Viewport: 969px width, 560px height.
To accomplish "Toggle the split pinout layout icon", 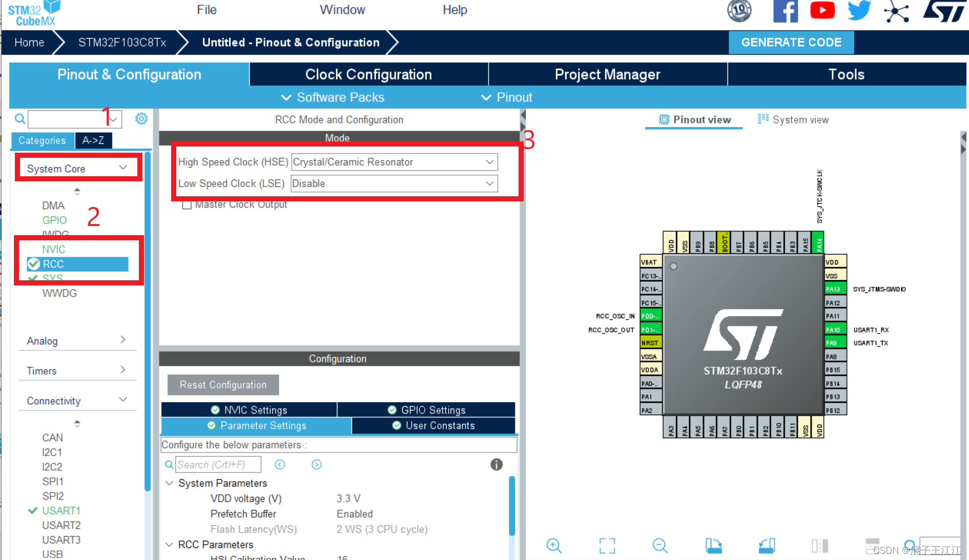I will [x=820, y=546].
